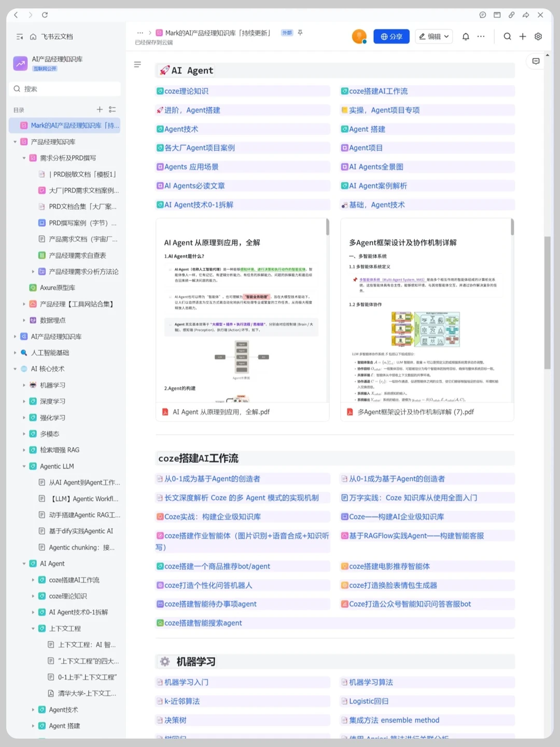Click the window comment bubble icon in the title bar

(483, 15)
